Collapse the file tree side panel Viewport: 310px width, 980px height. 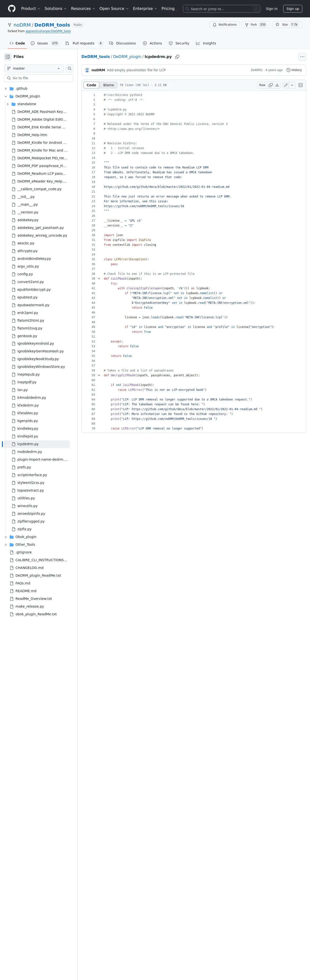click(7, 57)
